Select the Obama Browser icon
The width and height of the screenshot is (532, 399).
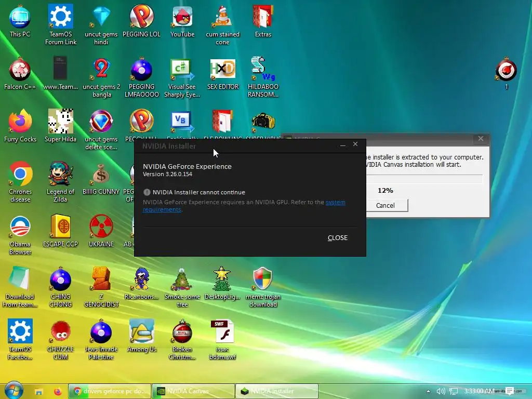[20, 235]
